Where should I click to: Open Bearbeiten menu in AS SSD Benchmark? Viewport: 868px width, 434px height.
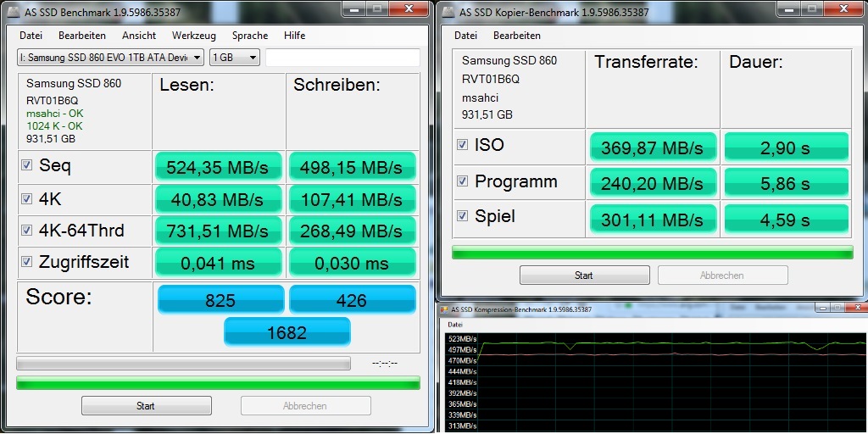(x=82, y=36)
